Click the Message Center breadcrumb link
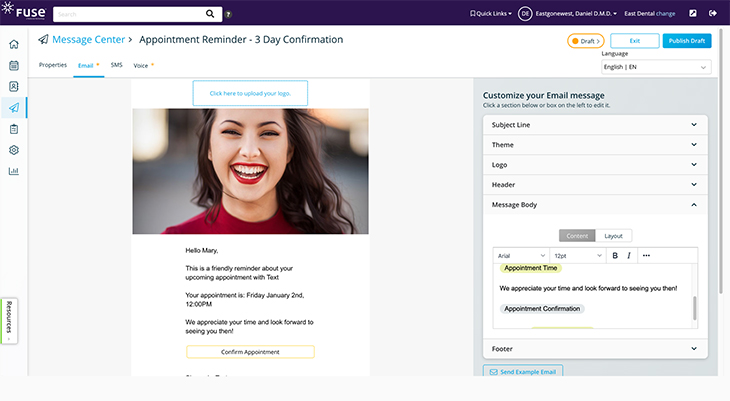 tap(88, 40)
